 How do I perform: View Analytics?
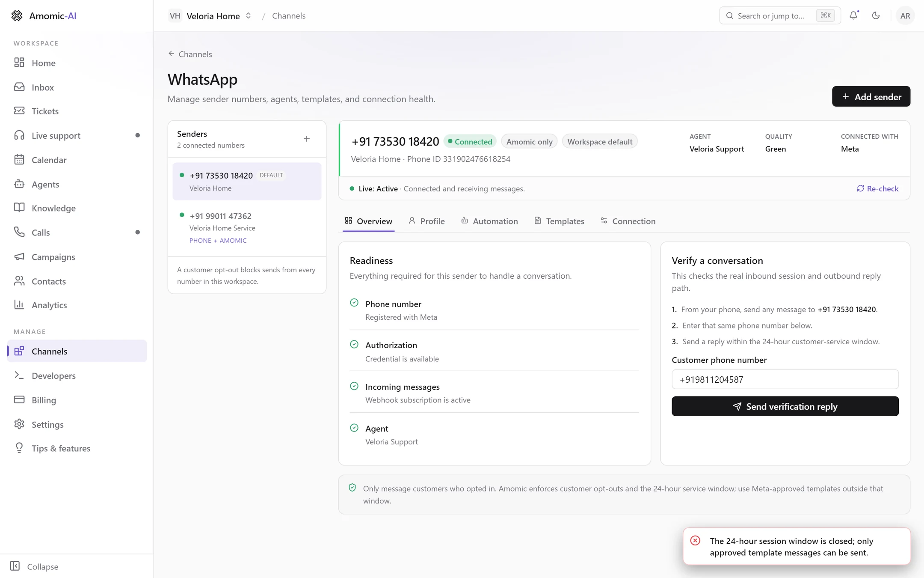click(x=77, y=305)
